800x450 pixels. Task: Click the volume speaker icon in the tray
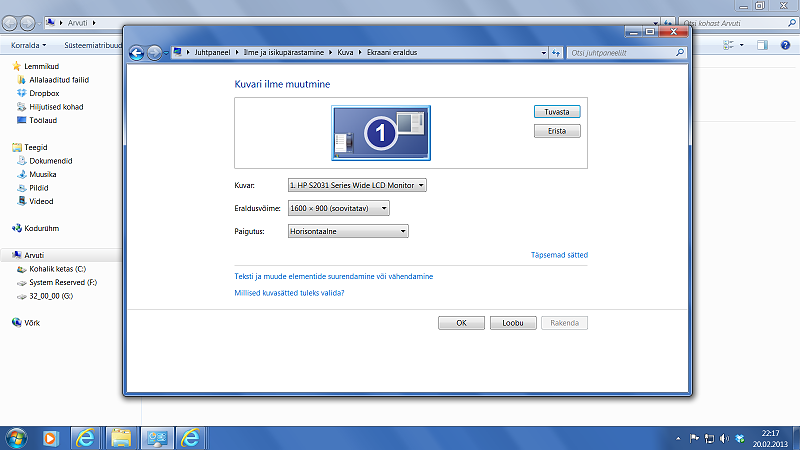tap(724, 438)
